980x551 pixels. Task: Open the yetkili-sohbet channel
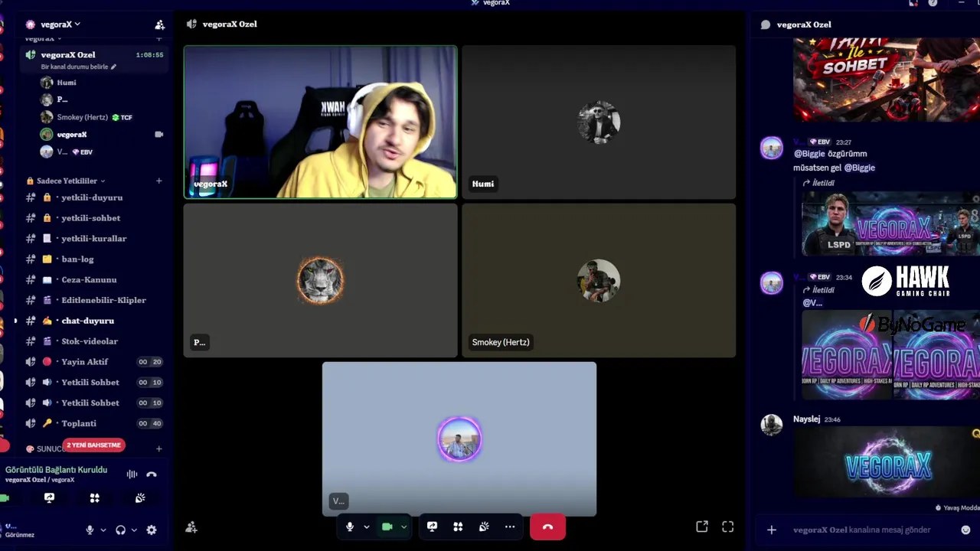coord(92,218)
